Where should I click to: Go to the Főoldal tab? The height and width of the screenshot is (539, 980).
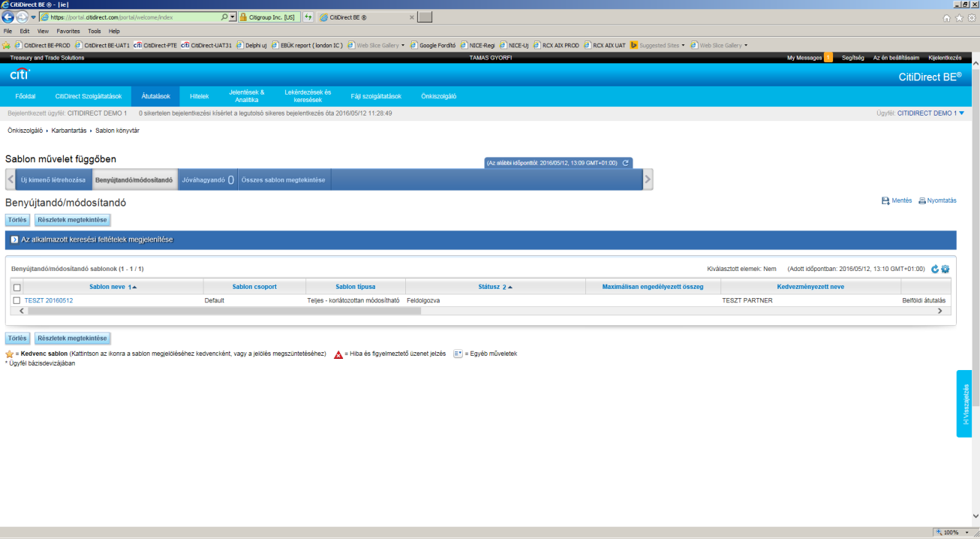point(26,96)
